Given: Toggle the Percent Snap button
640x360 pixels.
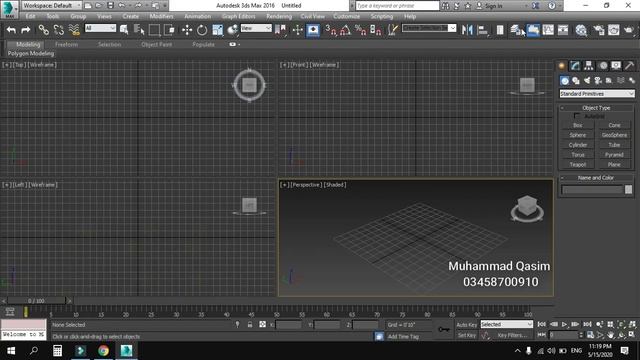Looking at the screenshot, I should tap(360, 30).
